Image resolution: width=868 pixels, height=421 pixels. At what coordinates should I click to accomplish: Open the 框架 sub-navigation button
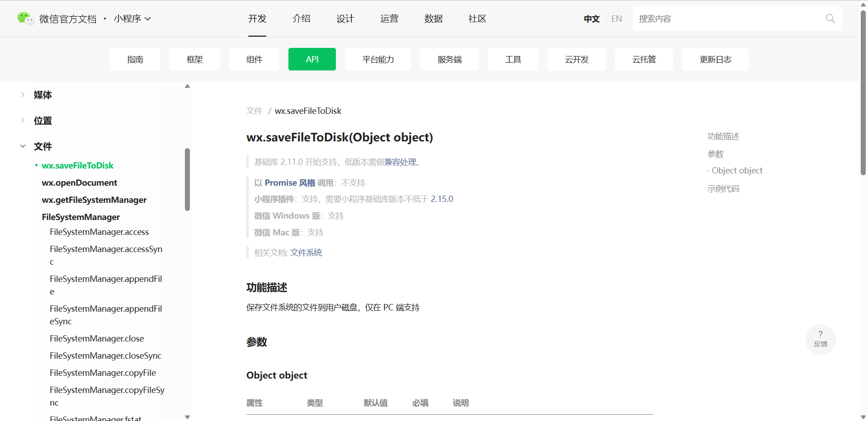pyautogui.click(x=195, y=59)
